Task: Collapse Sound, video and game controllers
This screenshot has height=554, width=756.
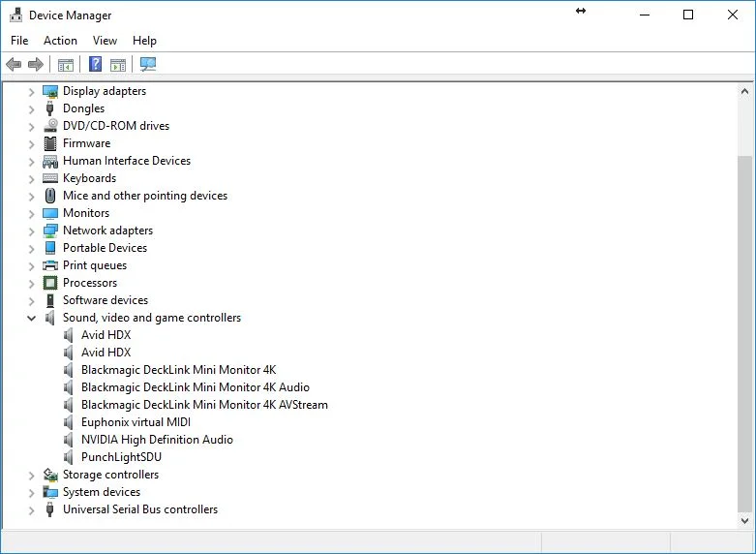Action: click(x=31, y=318)
